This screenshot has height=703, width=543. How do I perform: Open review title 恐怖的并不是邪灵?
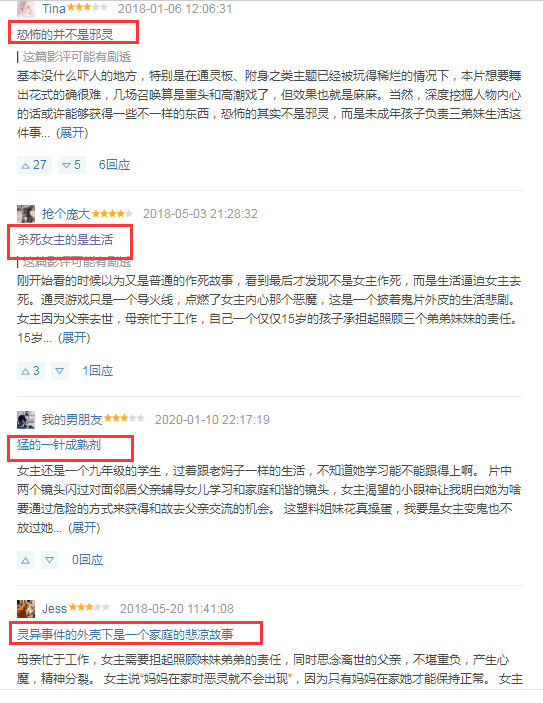pyautogui.click(x=65, y=35)
